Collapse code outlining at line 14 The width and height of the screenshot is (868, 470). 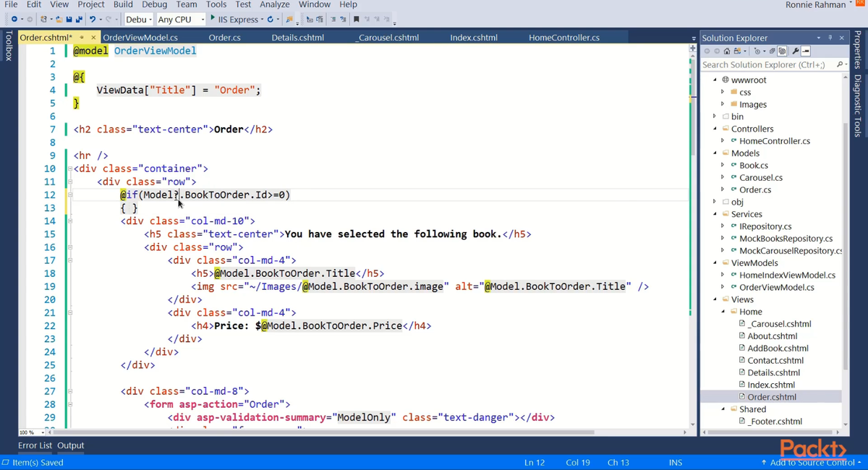point(70,221)
